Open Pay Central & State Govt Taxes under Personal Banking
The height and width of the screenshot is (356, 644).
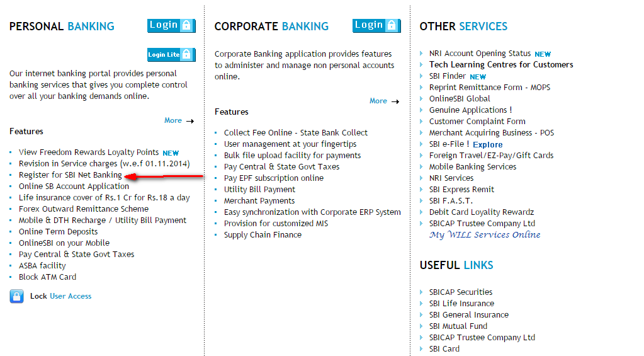(x=76, y=255)
